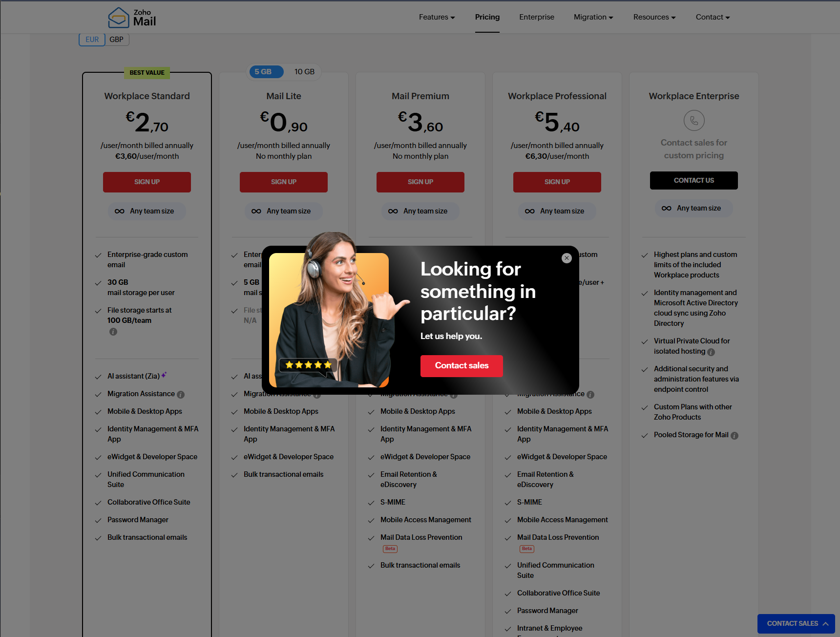
Task: Click info icon next to Virtual Private Cloud hosting
Action: 711,352
